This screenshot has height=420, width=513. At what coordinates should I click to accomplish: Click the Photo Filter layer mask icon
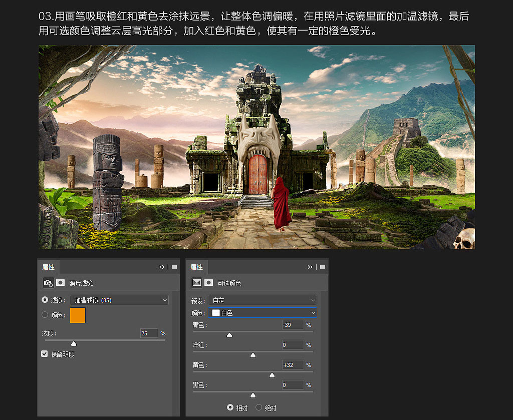pyautogui.click(x=61, y=283)
